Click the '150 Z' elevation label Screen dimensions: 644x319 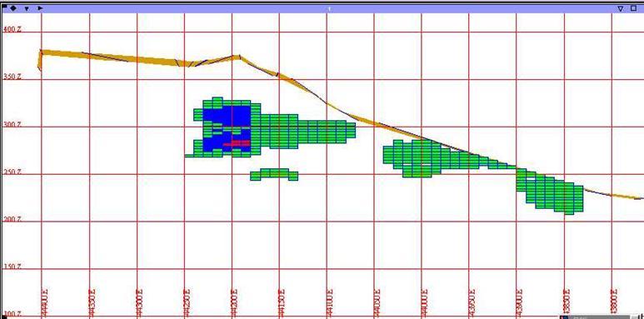(x=12, y=267)
